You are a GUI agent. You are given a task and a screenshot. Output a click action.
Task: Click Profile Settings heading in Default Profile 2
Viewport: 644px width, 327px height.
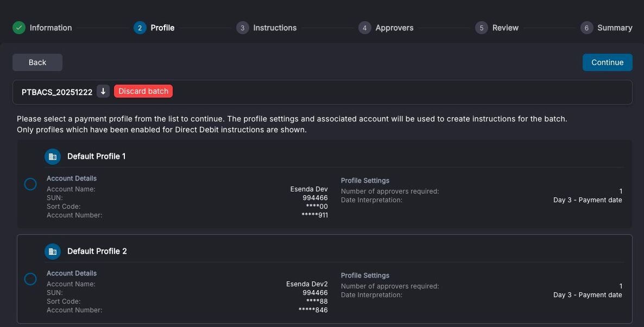tap(365, 275)
